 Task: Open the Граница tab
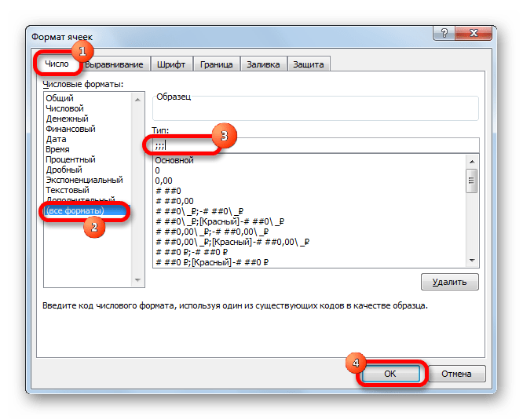216,64
